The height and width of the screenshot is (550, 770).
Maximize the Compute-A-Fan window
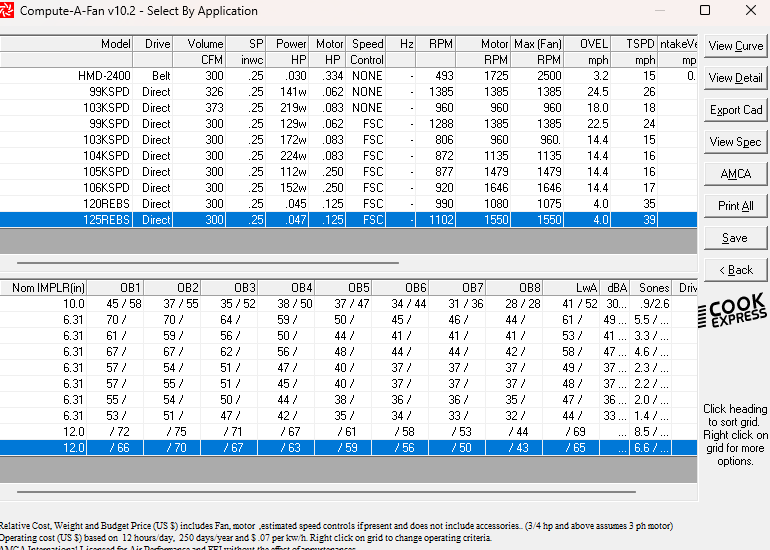tap(705, 11)
